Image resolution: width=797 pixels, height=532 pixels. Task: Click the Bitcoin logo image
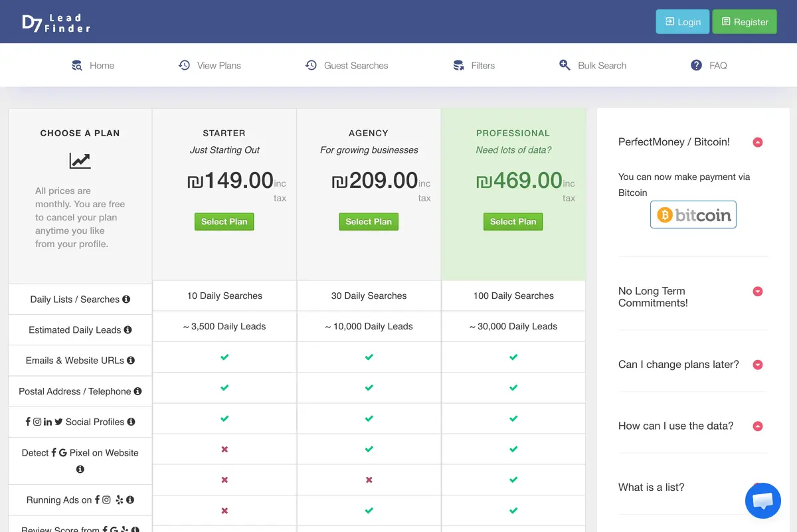click(693, 215)
